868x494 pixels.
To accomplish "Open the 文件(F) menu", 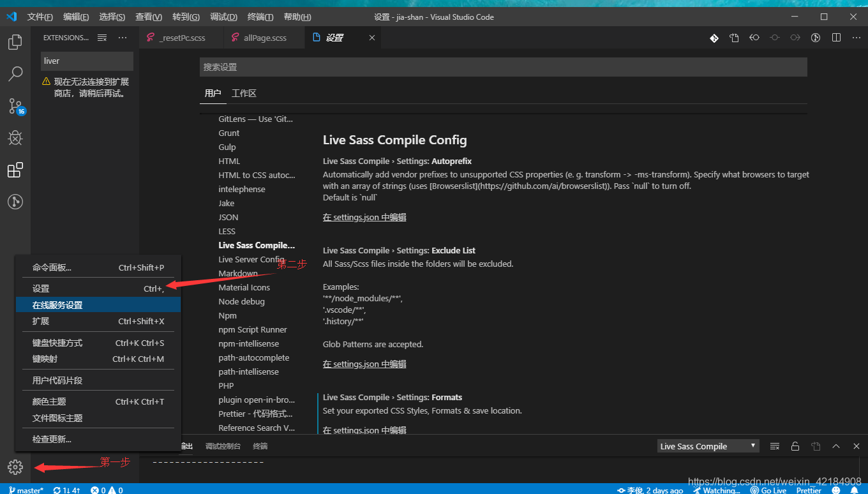I will tap(40, 17).
